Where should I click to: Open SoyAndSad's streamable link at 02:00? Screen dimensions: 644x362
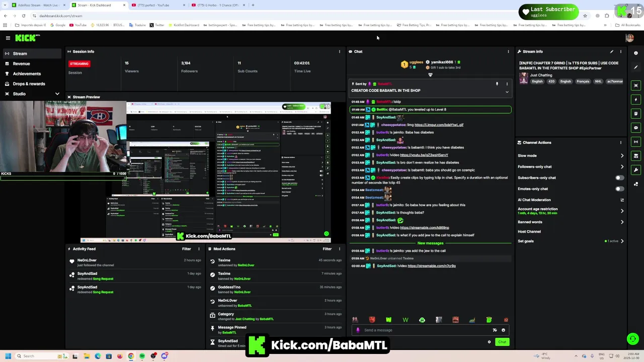click(431, 266)
